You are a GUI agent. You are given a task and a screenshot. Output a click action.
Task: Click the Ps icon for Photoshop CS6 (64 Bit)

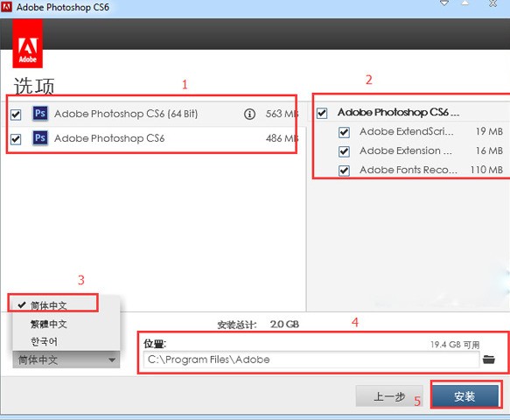[40, 114]
